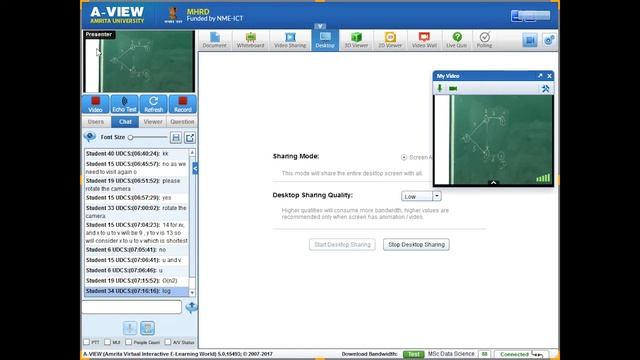Viewport: 640px width, 360px height.
Task: Select the Screen sharing mode radio button
Action: pos(404,157)
